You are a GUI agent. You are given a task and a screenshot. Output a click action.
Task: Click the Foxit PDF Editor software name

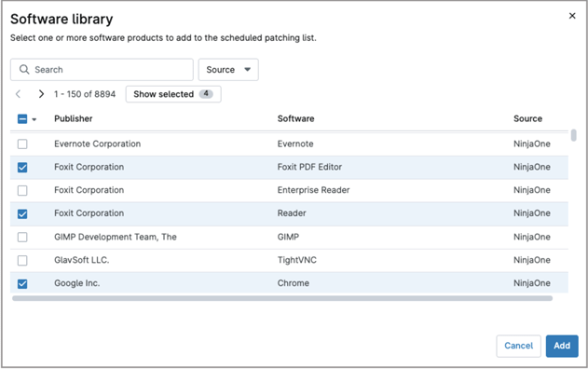click(309, 167)
